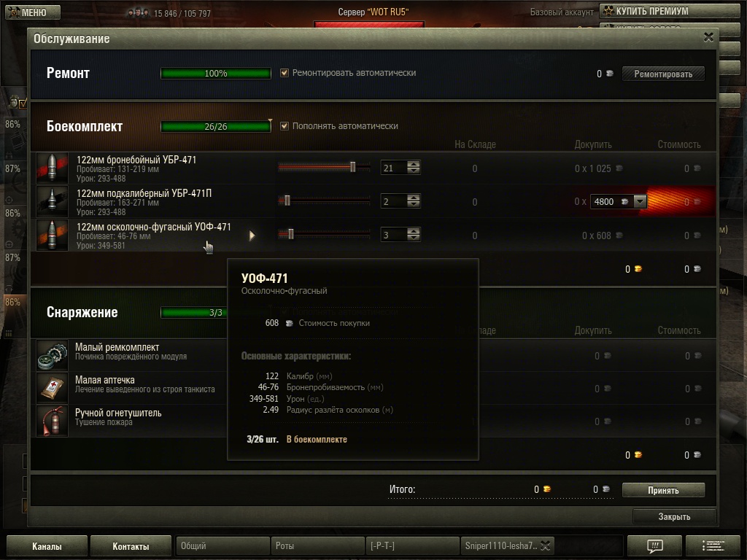The image size is (747, 560).
Task: Click the Ремонтировать button
Action: [663, 74]
